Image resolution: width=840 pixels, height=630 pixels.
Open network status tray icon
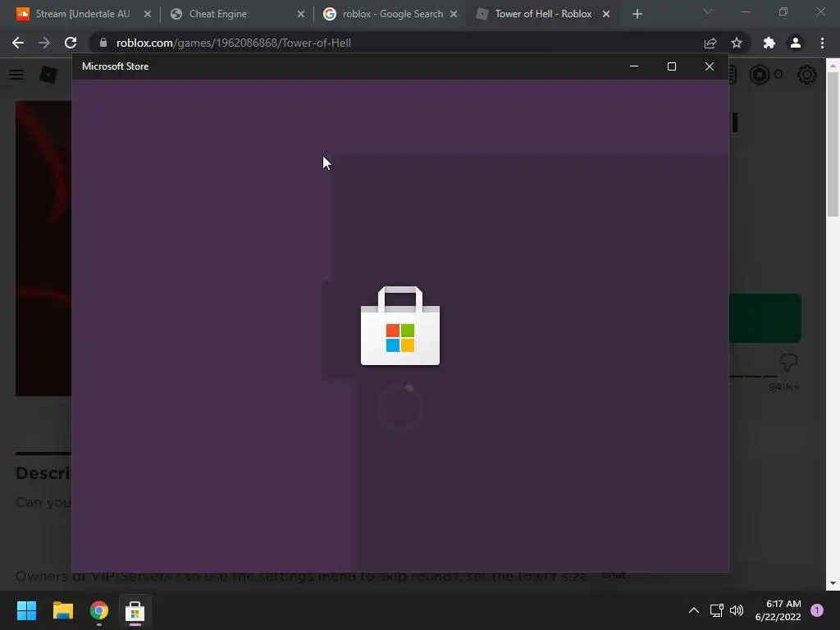(716, 610)
